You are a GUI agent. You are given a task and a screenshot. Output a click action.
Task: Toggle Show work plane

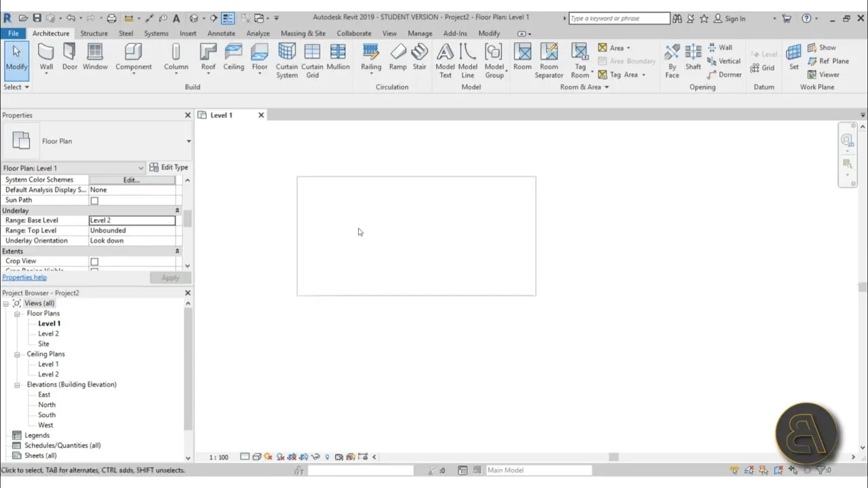(822, 47)
